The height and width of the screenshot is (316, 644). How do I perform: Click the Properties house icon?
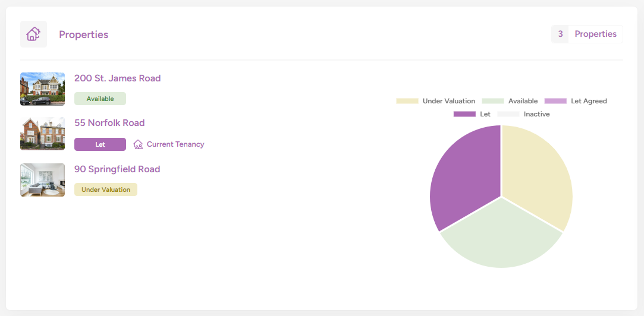[33, 34]
